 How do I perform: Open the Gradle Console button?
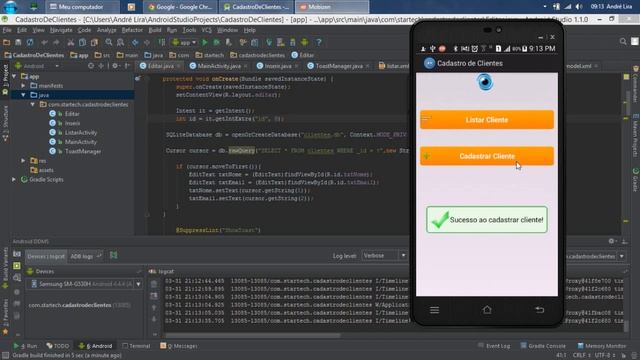coord(543,346)
